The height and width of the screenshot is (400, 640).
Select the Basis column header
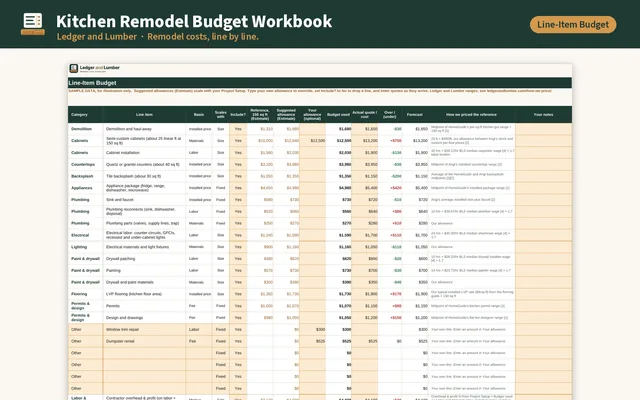click(x=199, y=115)
